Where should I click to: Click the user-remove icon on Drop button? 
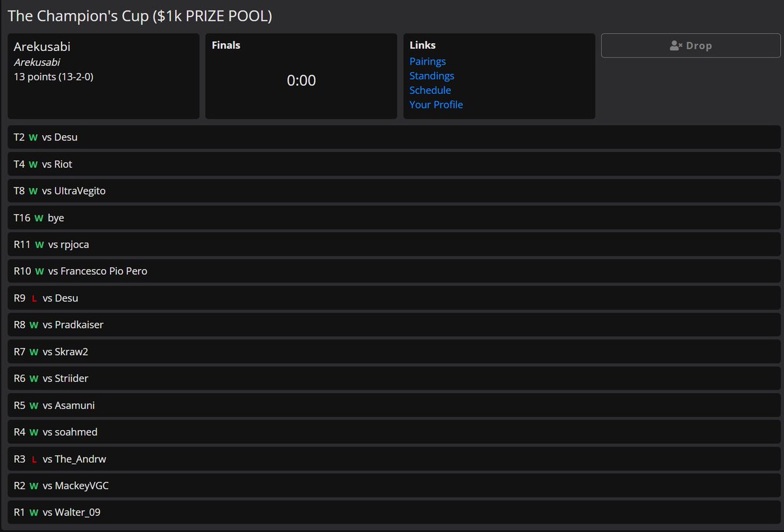point(676,46)
